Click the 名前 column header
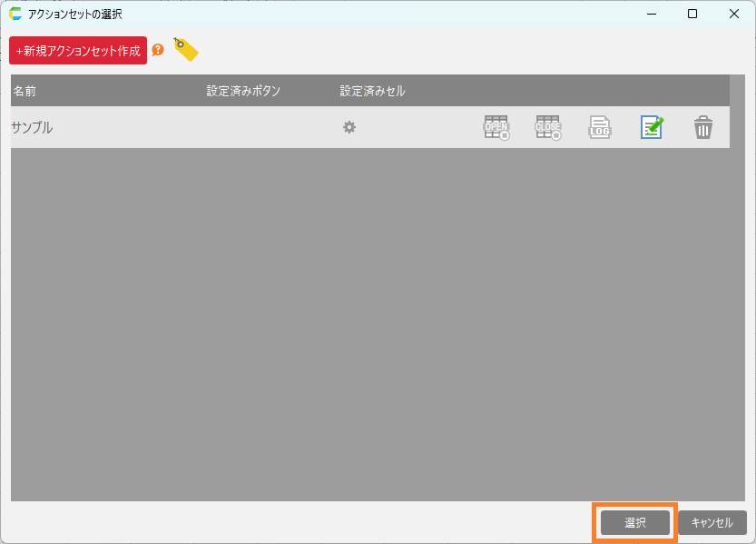This screenshot has width=756, height=544. pyautogui.click(x=25, y=91)
